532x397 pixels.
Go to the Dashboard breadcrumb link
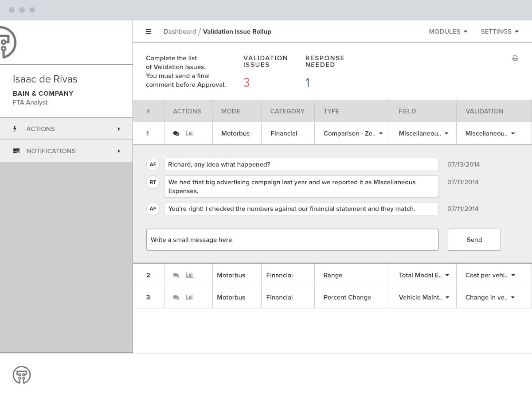pos(180,31)
